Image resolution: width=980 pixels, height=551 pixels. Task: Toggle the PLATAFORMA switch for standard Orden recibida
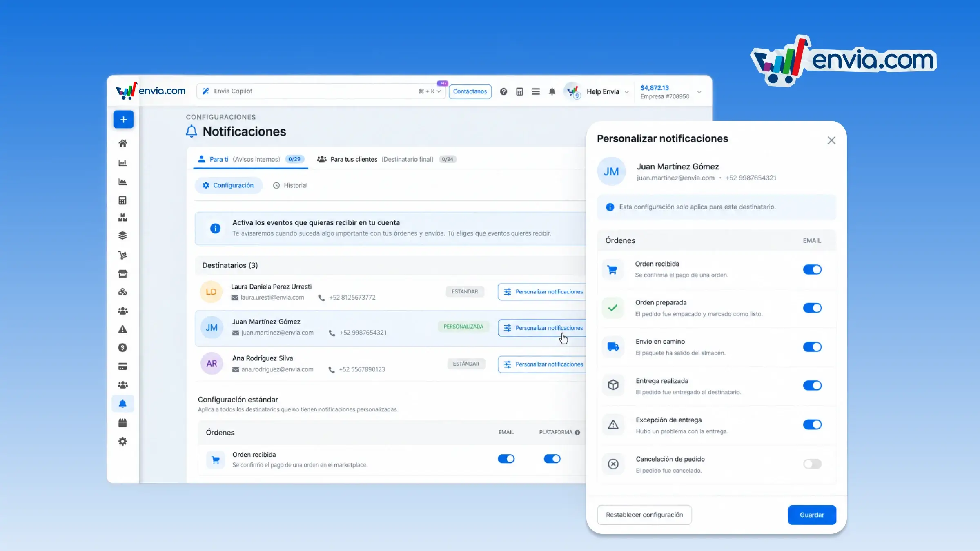tap(552, 459)
